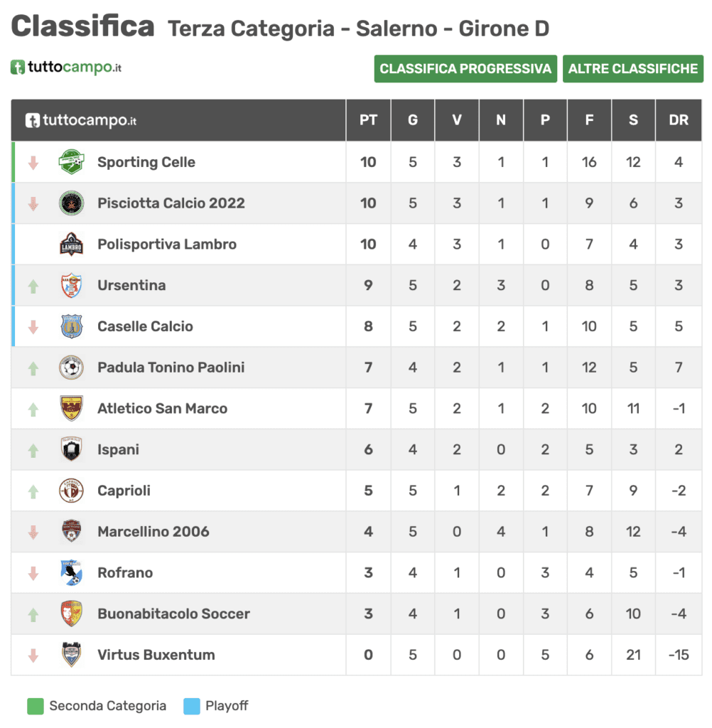This screenshot has height=728, width=712.
Task: Open the Ispani team page link
Action: click(119, 449)
